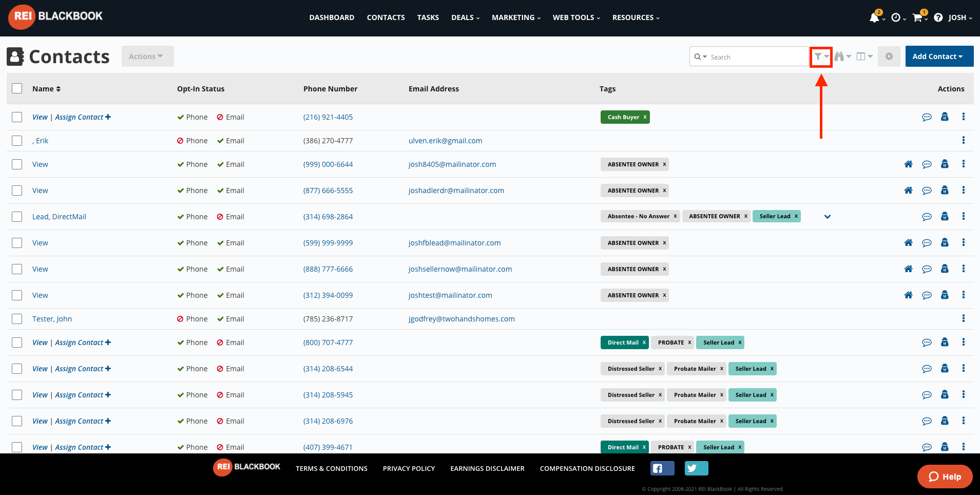Viewport: 980px width, 495px height.
Task: Expand the MARKETING menu
Action: coord(516,17)
